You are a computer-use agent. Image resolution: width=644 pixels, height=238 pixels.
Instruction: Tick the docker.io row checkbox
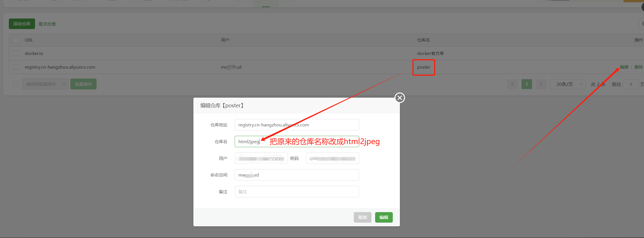[16, 54]
